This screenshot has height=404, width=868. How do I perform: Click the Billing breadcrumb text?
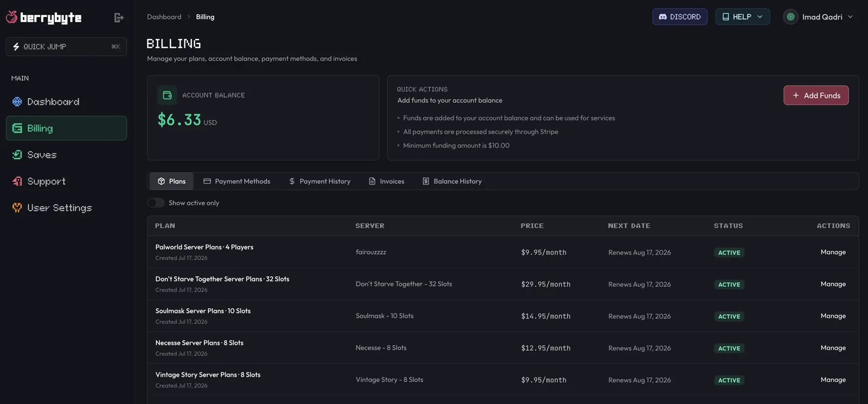coord(205,17)
